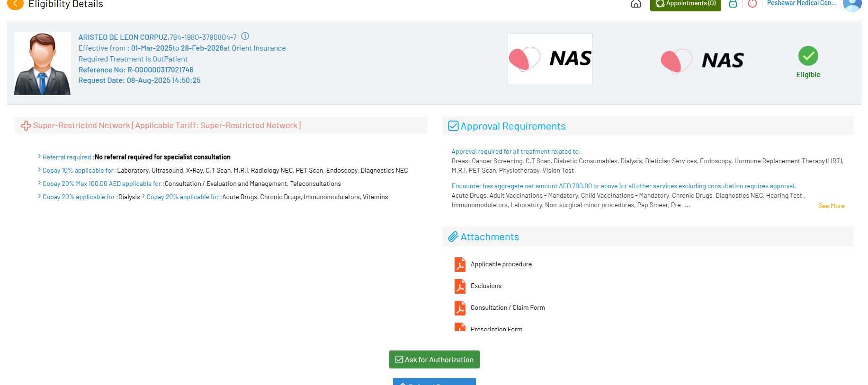The width and height of the screenshot is (868, 385).
Task: Click the patient photo avatar
Action: [x=43, y=63]
